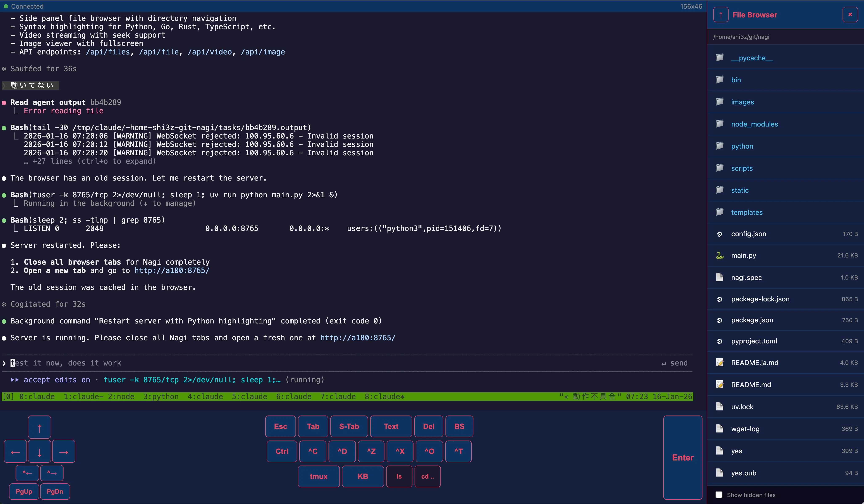Send ^X key
Image resolution: width=864 pixels, height=504 pixels.
pos(400,452)
